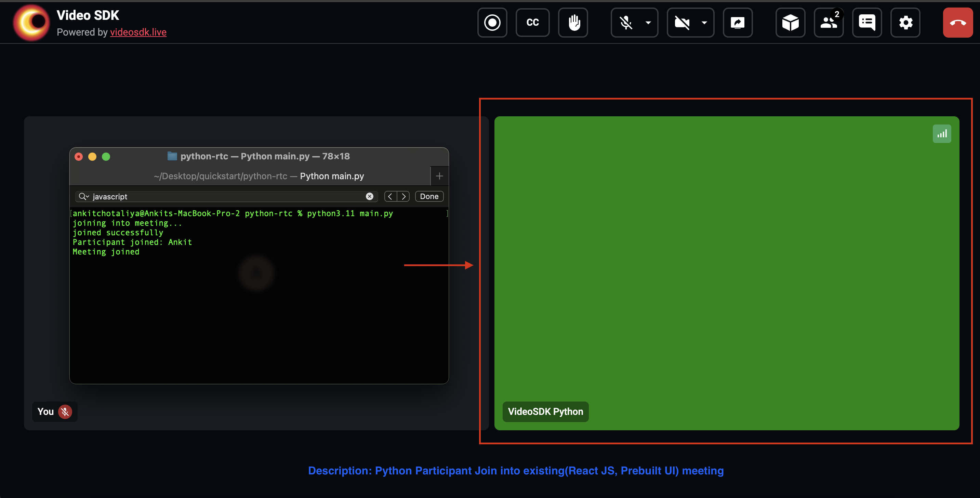Open meeting settings gear
The height and width of the screenshot is (498, 980).
905,23
